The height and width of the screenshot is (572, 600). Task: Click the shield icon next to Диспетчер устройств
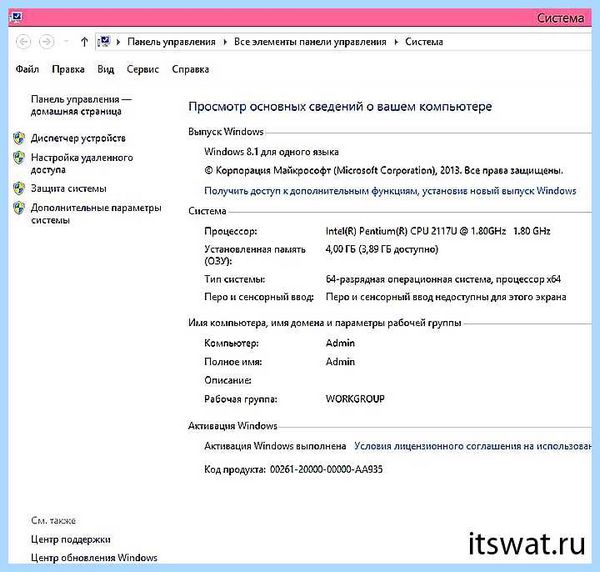pyautogui.click(x=19, y=138)
